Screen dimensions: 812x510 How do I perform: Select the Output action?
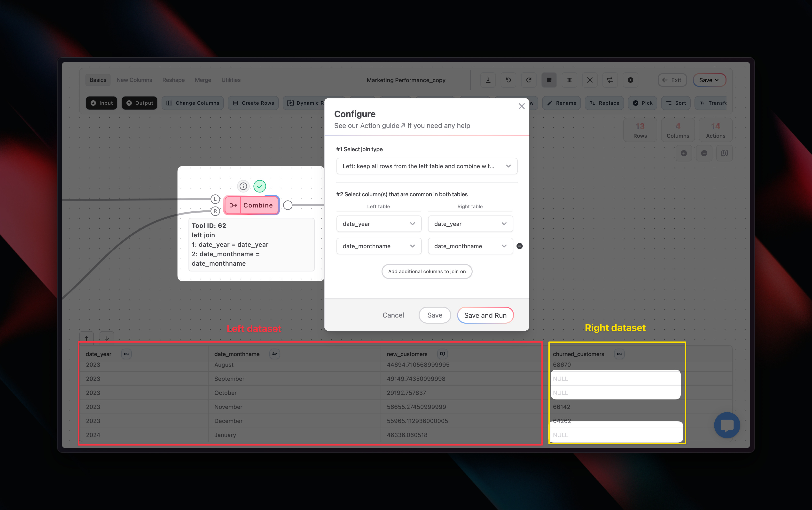[140, 103]
